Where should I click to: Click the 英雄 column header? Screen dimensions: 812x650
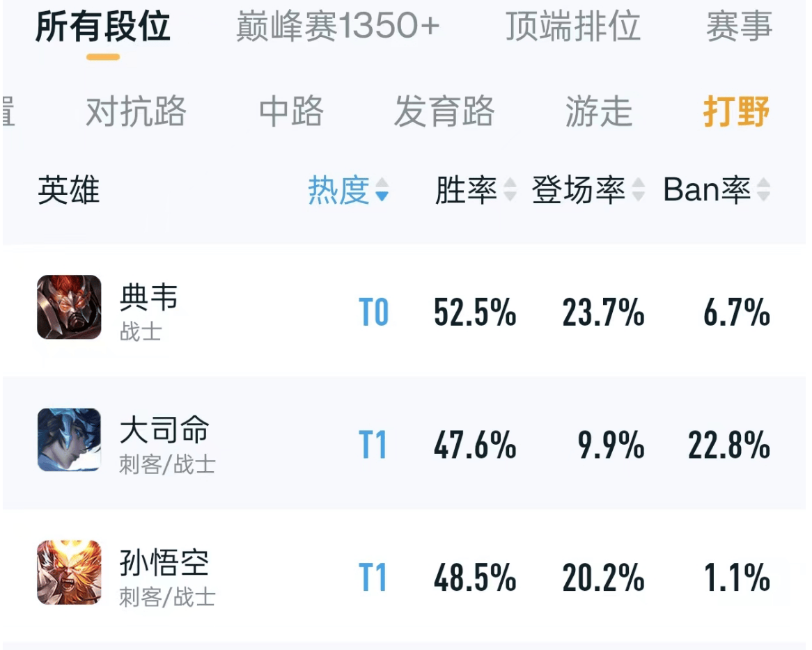pos(68,190)
